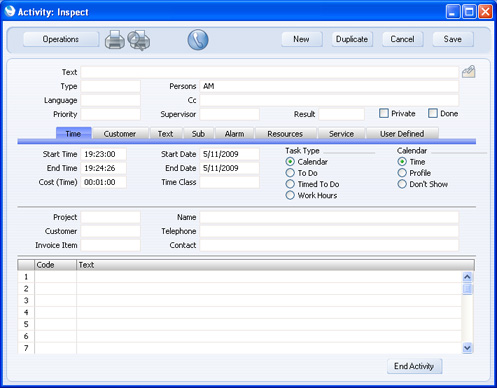The width and height of the screenshot is (497, 388).
Task: Focus the Time Class field
Action: pyautogui.click(x=229, y=182)
